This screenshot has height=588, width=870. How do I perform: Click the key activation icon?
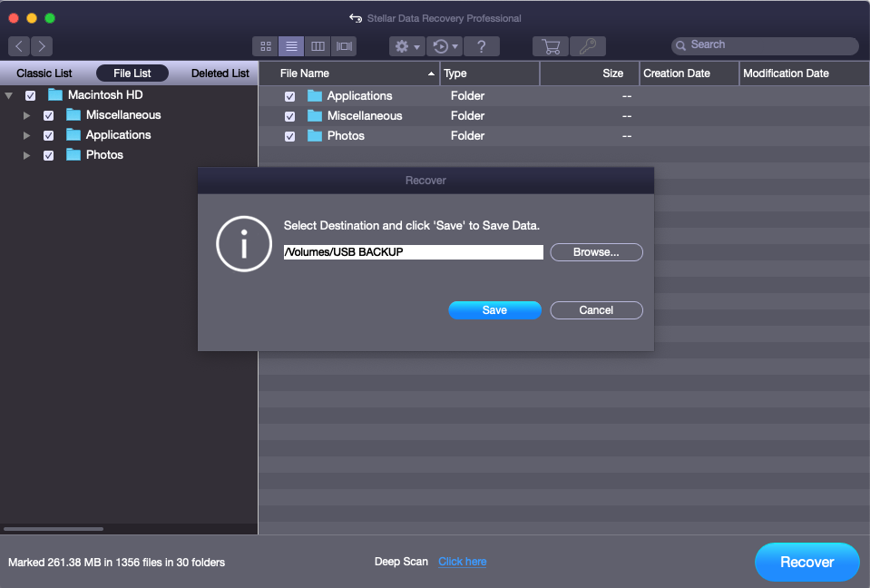(588, 46)
